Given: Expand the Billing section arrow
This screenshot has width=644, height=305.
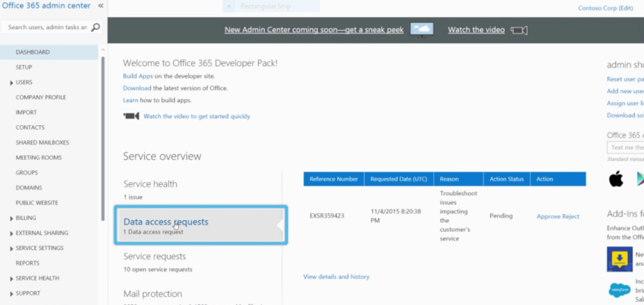Looking at the screenshot, I should [11, 218].
